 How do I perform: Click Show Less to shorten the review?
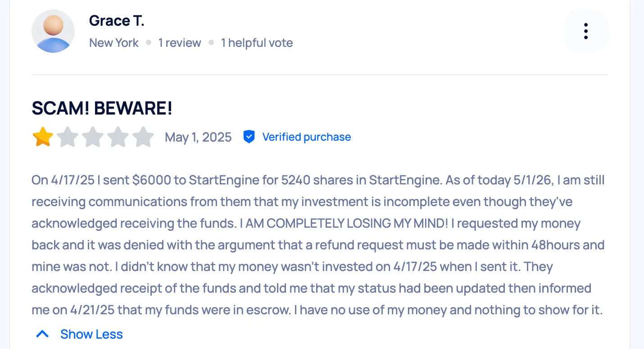click(x=91, y=334)
